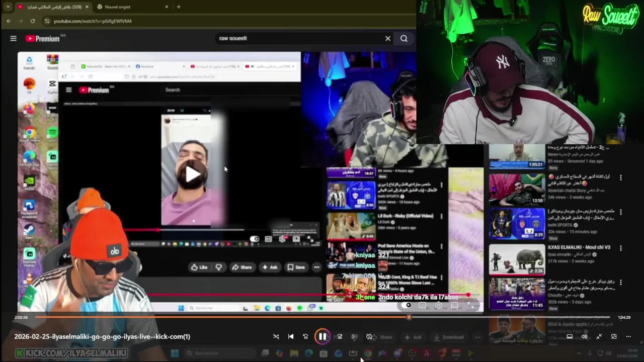
Task: Open options menu for Moul chi V3
Action: [x=621, y=248]
